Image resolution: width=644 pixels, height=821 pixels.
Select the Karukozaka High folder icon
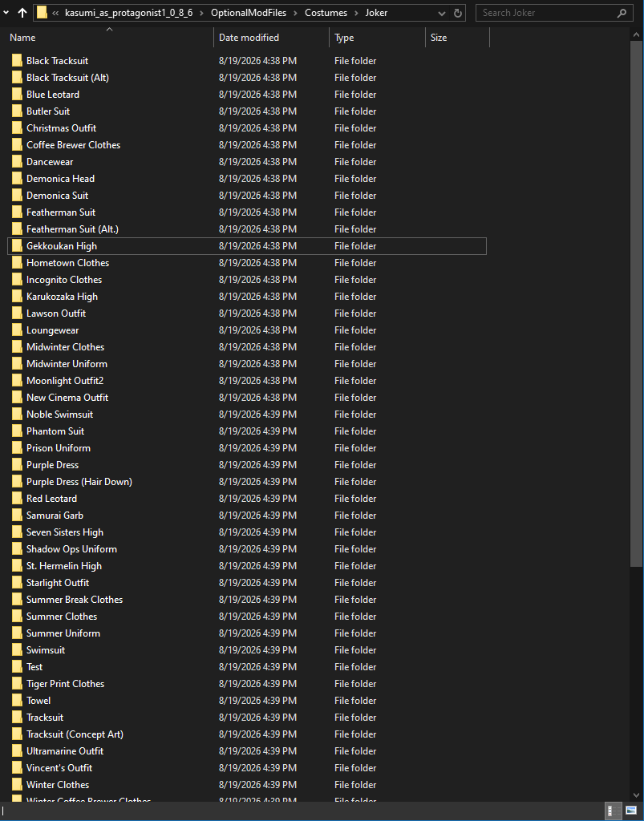tap(18, 297)
